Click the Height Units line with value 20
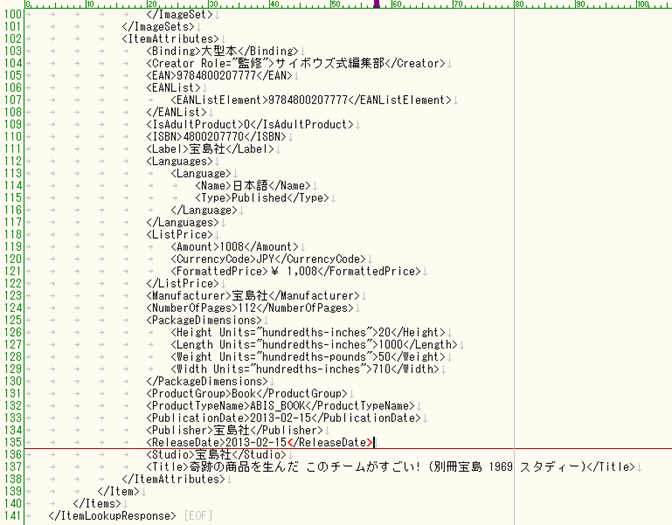Viewport: 672px width, 525px height. (x=308, y=332)
